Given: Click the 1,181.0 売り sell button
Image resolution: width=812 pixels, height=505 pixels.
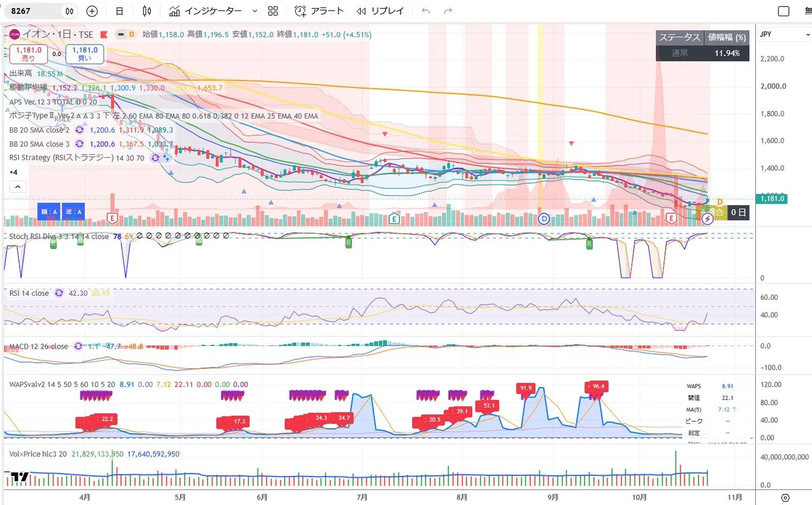Looking at the screenshot, I should (28, 54).
